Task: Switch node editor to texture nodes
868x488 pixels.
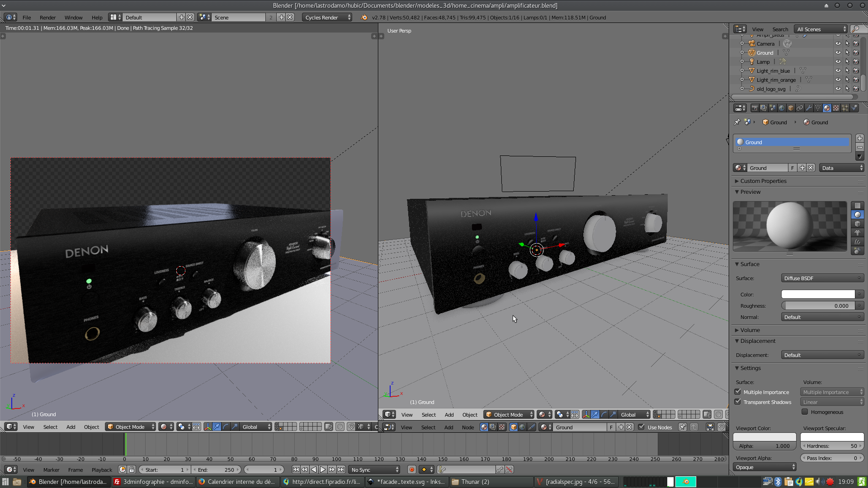Action: click(502, 427)
